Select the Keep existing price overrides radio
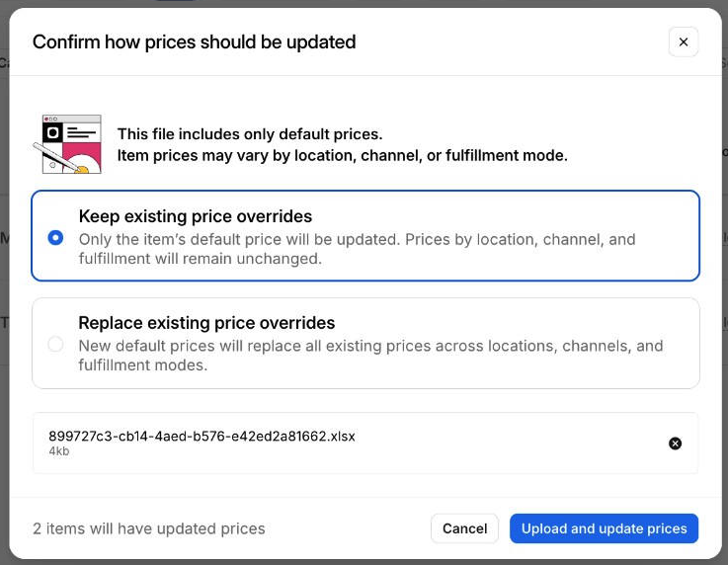 (55, 237)
